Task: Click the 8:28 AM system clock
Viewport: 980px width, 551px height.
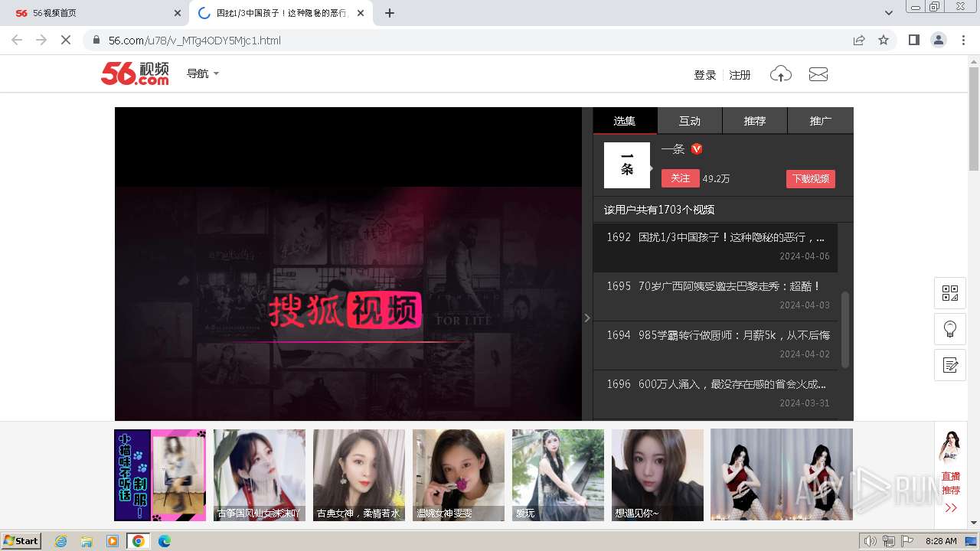Action: pyautogui.click(x=941, y=541)
